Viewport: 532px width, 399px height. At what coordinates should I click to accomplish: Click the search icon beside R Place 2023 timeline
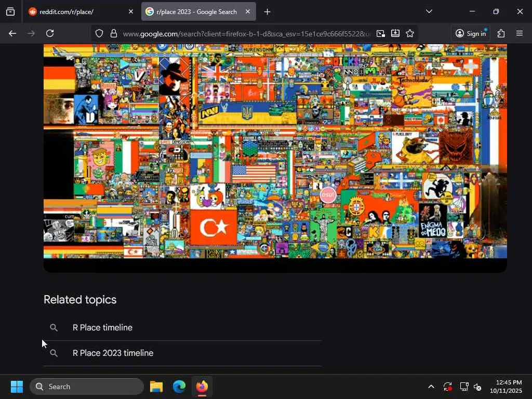pyautogui.click(x=54, y=353)
